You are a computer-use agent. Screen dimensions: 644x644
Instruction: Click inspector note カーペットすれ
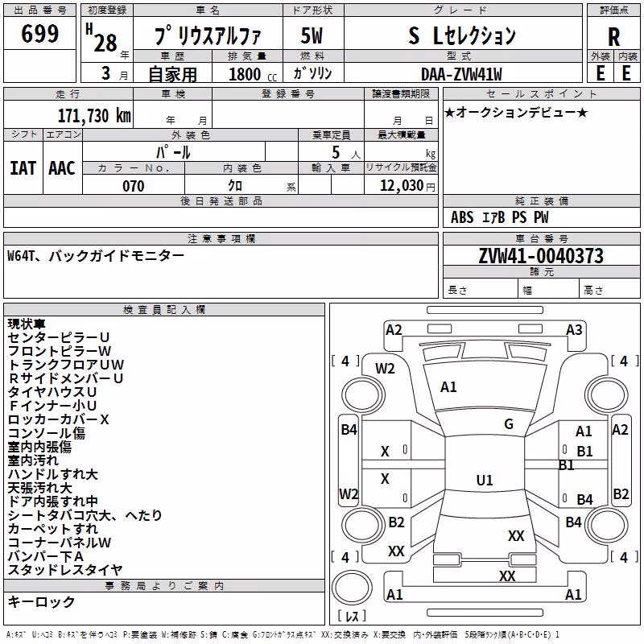point(52,529)
